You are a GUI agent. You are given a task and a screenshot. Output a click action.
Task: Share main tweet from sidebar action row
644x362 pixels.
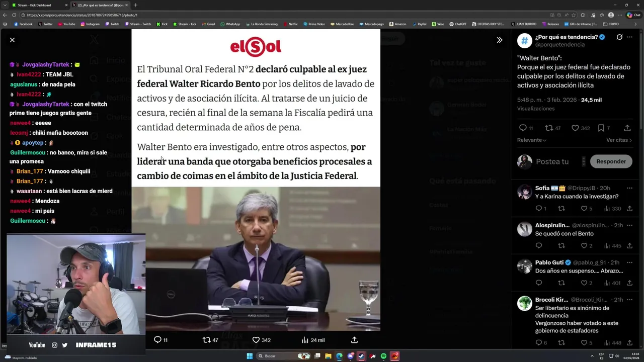pos(627,128)
